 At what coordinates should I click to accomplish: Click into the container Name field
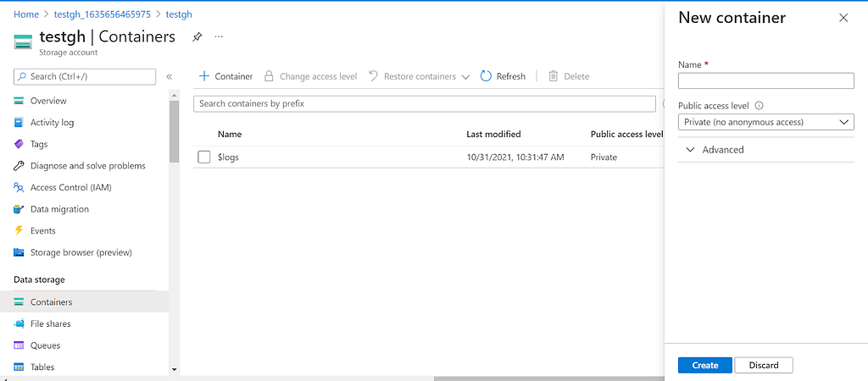[766, 80]
